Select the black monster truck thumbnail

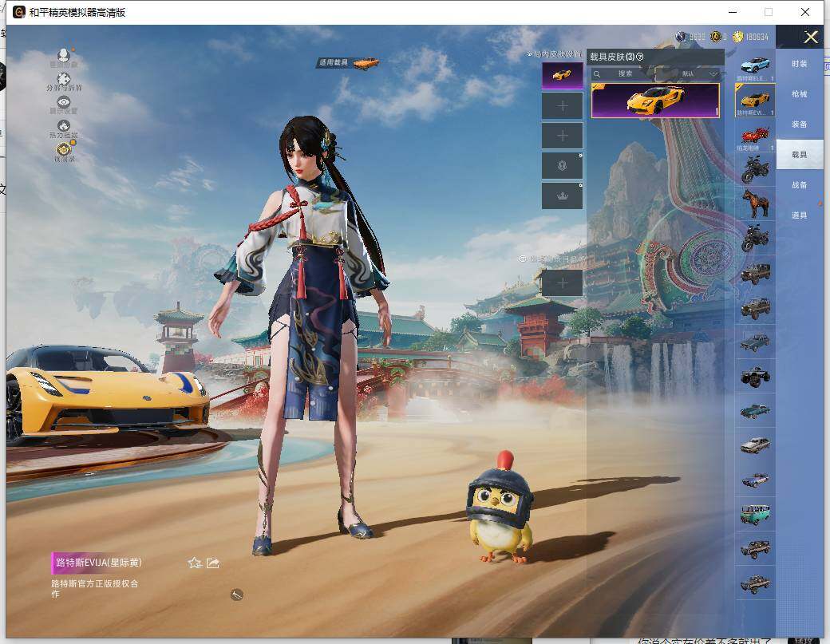tap(755, 376)
